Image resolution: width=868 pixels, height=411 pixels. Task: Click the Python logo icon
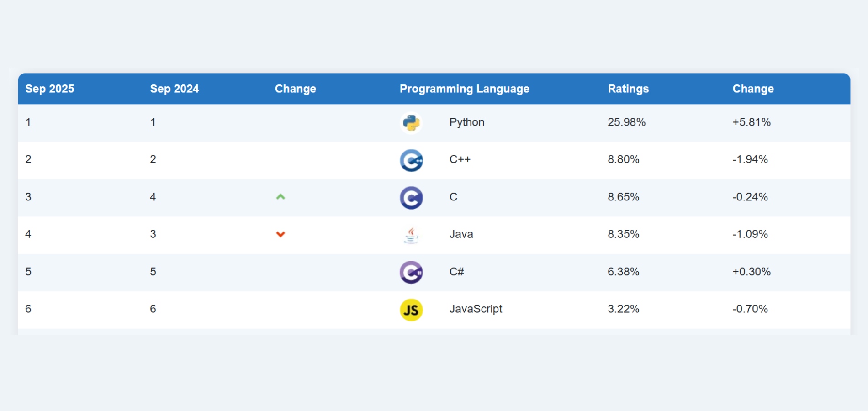pos(411,123)
